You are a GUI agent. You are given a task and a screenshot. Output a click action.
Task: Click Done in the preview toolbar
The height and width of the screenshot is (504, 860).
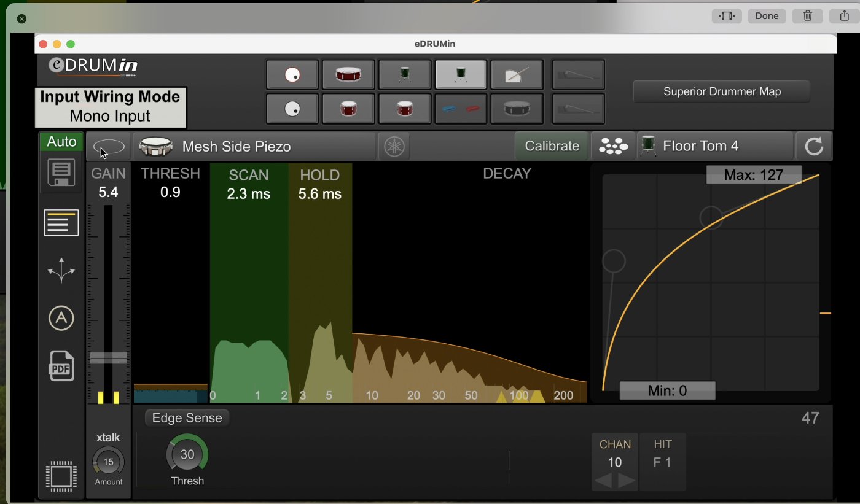point(767,16)
